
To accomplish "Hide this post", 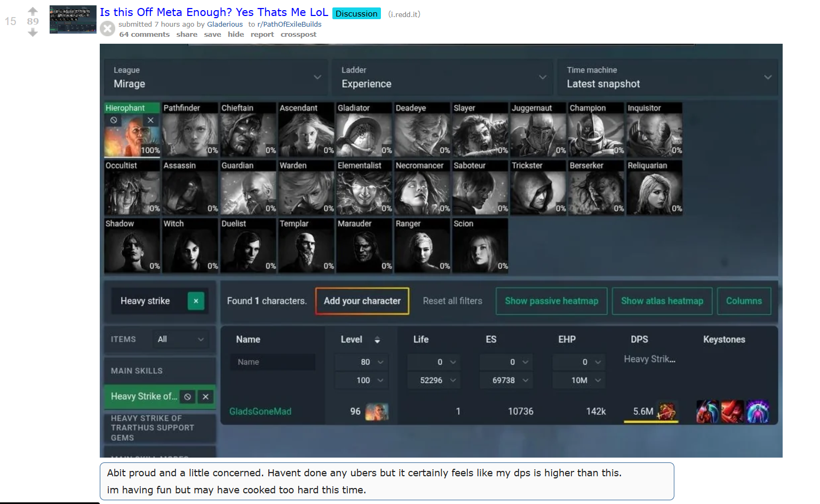I will pyautogui.click(x=236, y=34).
